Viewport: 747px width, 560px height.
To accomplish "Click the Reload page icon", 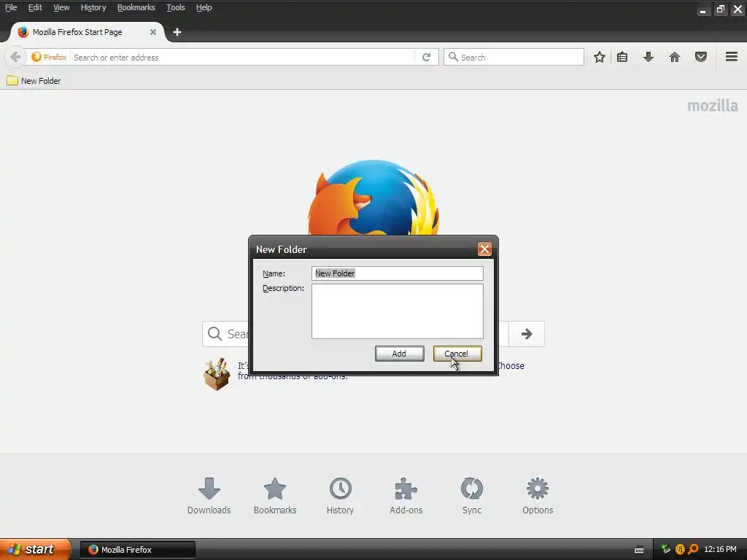I will click(426, 57).
